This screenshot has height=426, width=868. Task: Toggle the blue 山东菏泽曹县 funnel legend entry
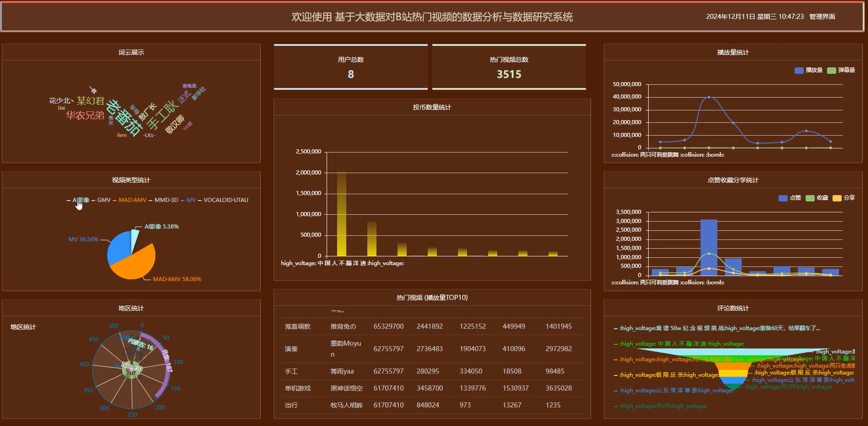coord(673,391)
